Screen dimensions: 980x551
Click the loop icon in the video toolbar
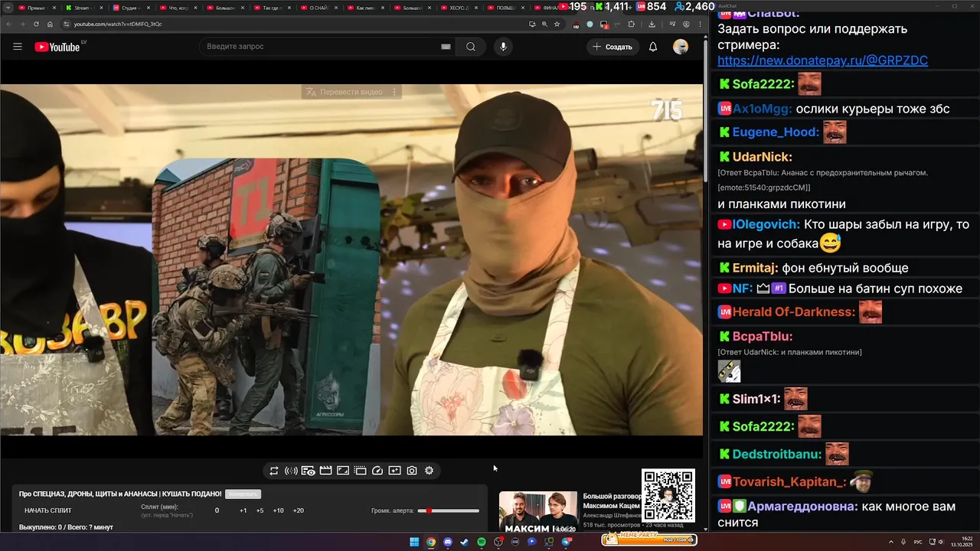[x=274, y=471]
